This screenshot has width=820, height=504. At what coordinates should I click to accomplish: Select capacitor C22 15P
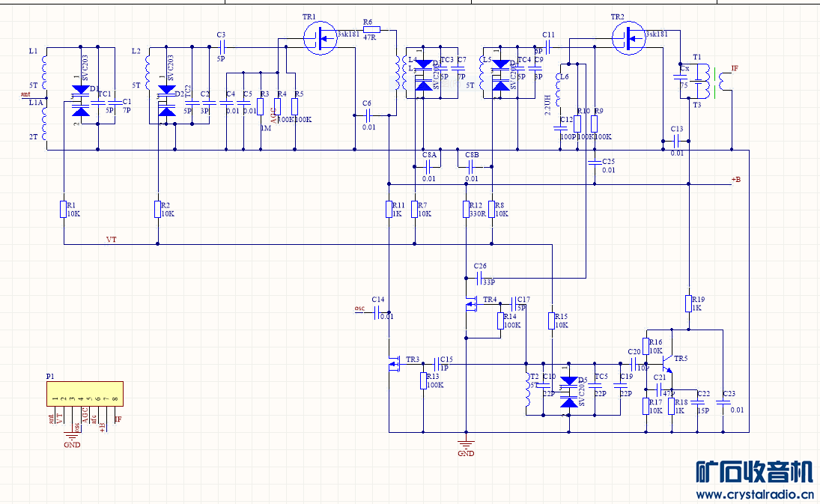[697, 403]
